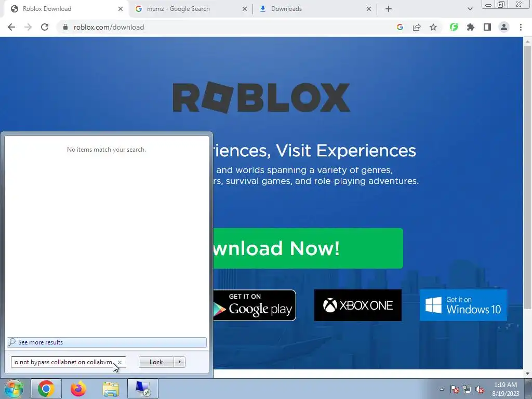
Task: Open Windows Explorer from taskbar
Action: click(111, 389)
